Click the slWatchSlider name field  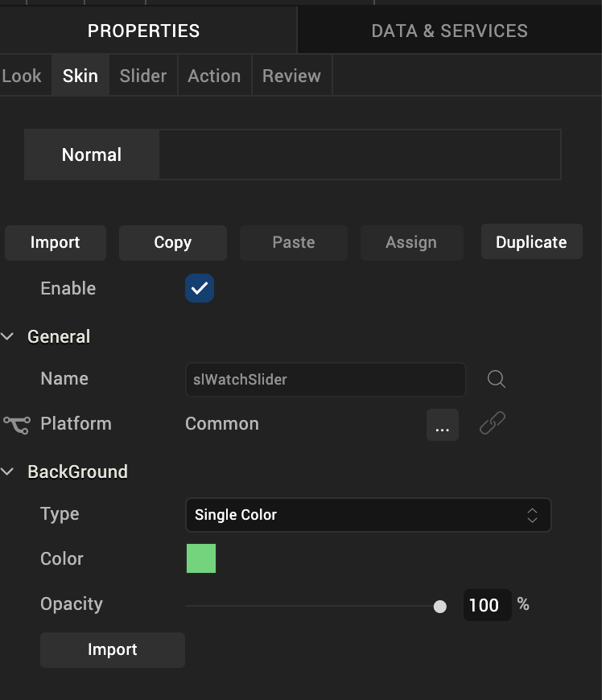coord(325,379)
